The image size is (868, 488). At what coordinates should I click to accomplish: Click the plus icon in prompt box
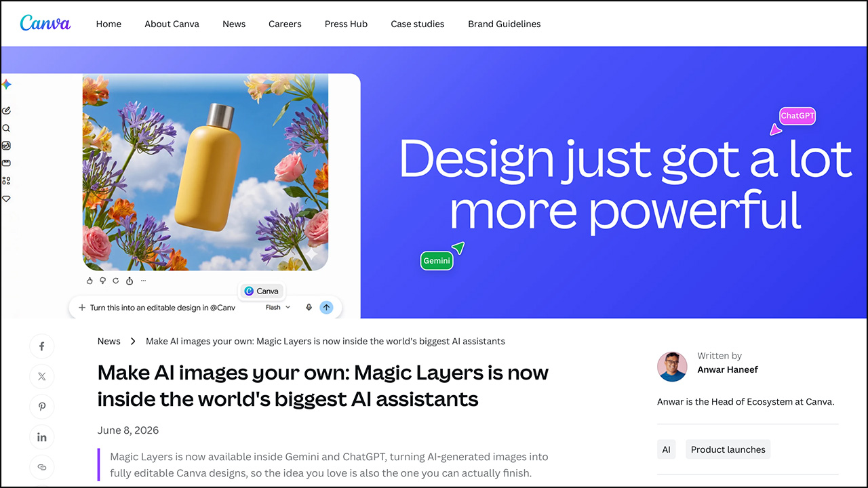point(82,308)
